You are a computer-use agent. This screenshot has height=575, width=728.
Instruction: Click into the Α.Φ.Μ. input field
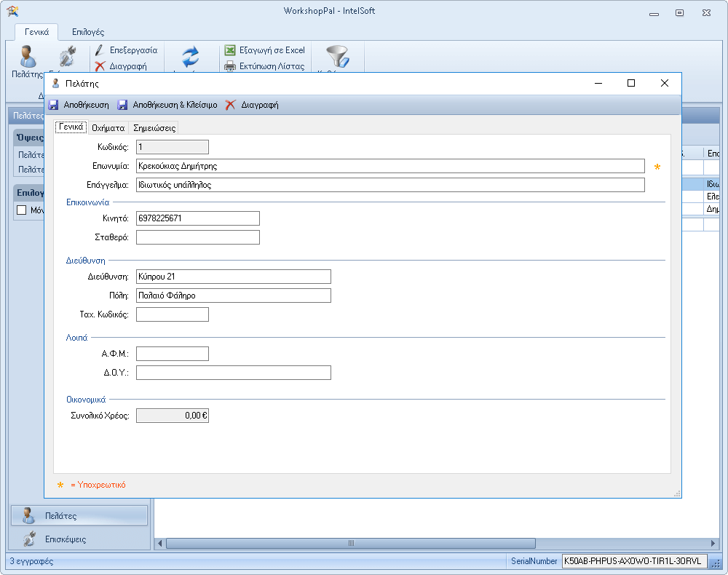pos(172,354)
